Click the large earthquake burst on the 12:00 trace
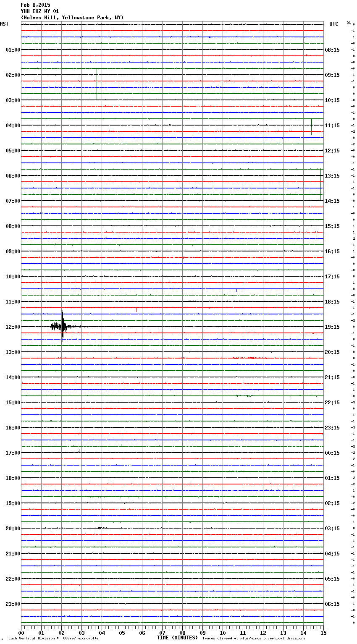Screen dimensions: 357x644 point(62,327)
